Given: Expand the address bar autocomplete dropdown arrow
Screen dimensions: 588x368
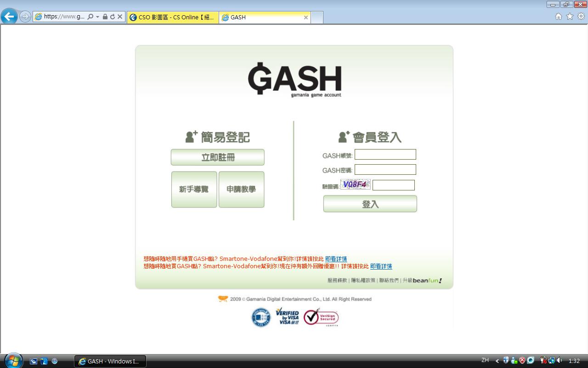Looking at the screenshot, I should 97,17.
